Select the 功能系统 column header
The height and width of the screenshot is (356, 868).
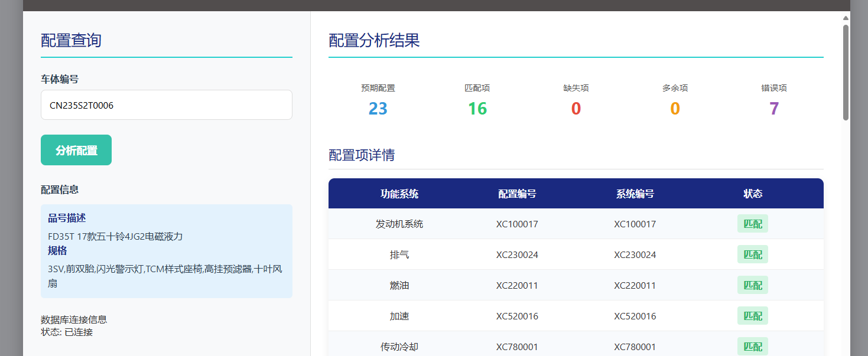pyautogui.click(x=399, y=194)
